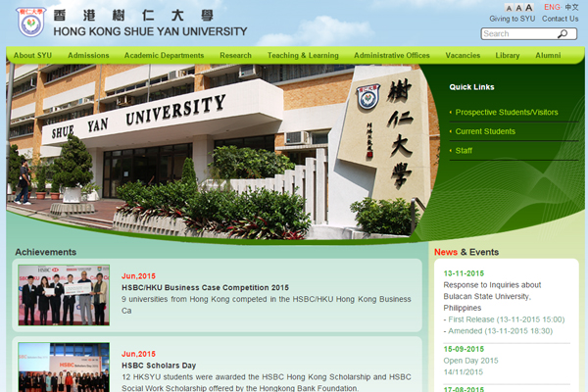Expand the Administrative Offices menu
Screen dimensions: 588x392
pos(392,56)
